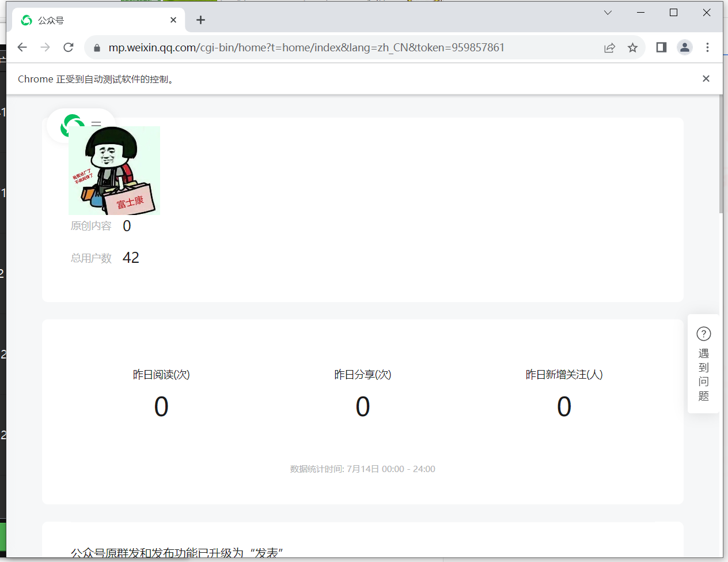Open the hamburger menu beside the logo

point(96,124)
